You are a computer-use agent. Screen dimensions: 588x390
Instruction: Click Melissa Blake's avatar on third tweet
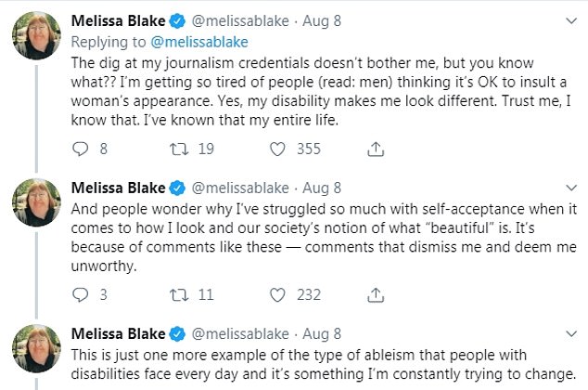37,349
